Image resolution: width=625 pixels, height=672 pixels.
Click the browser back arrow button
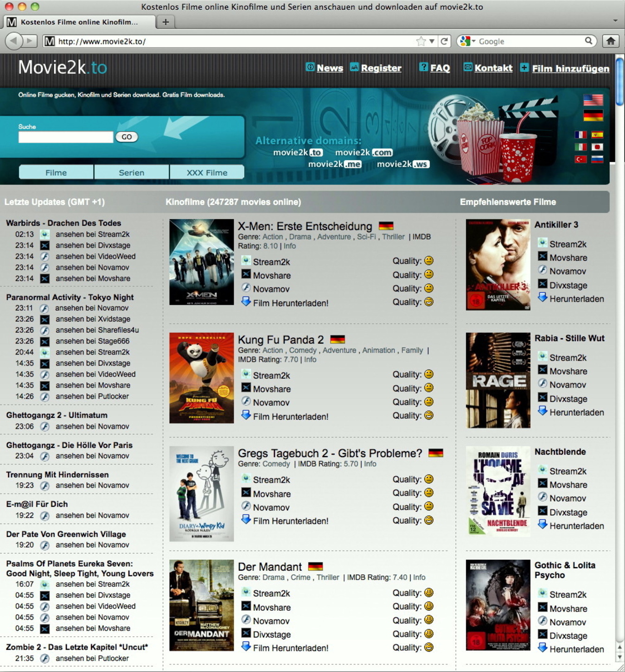14,41
